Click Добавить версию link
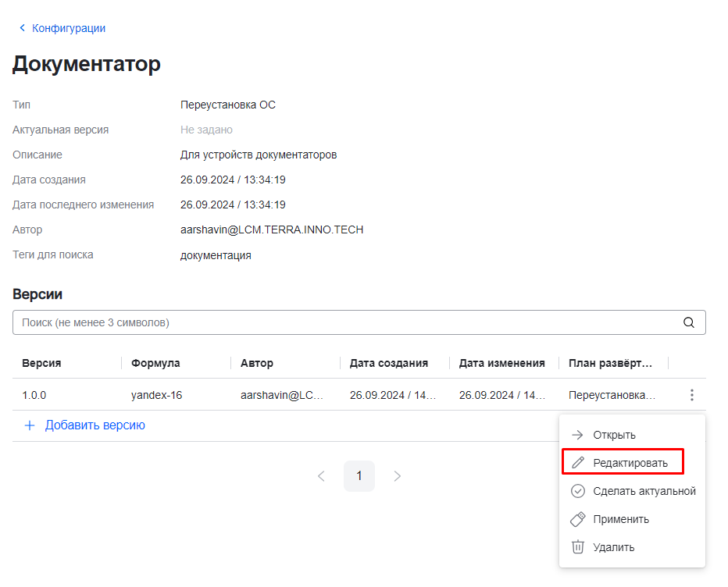 coord(95,425)
